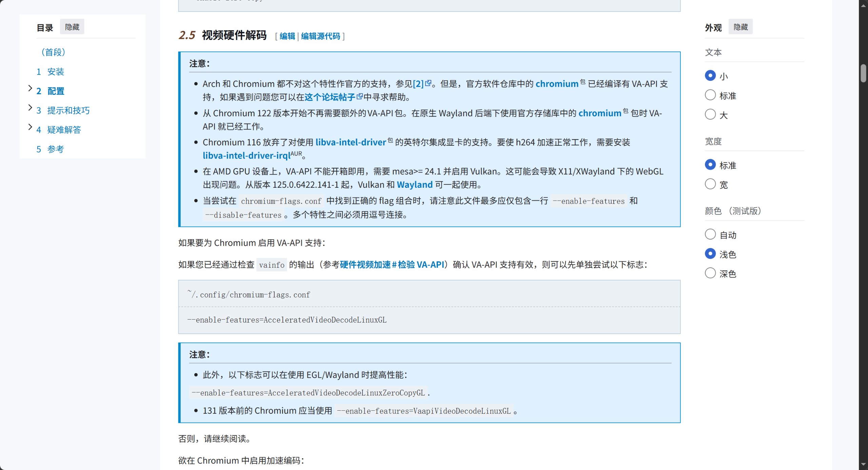Switch color theme to dark (深色)
The height and width of the screenshot is (470, 868).
click(710, 273)
